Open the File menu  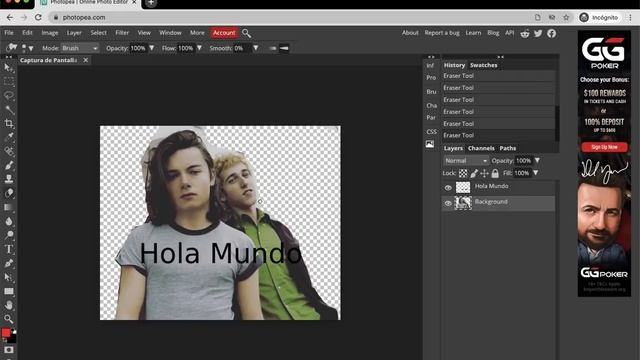[x=9, y=33]
